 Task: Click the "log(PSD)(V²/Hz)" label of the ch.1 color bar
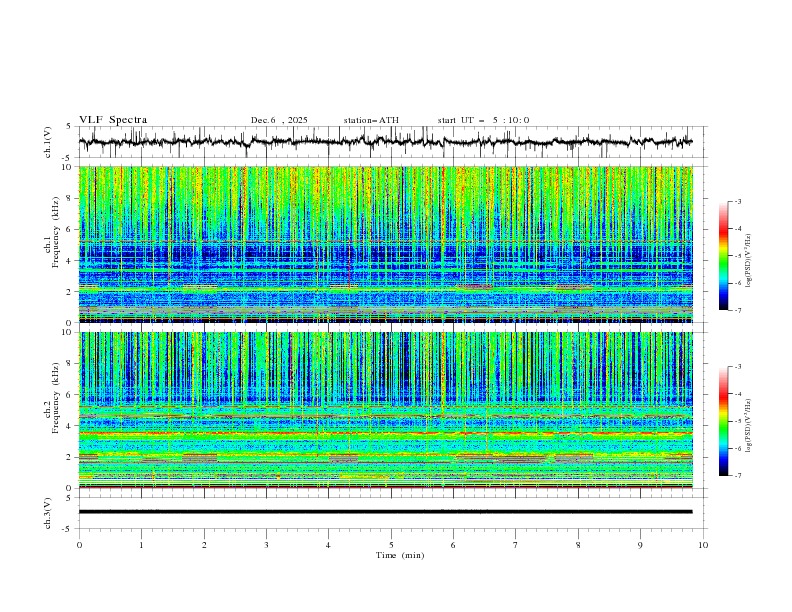click(x=749, y=260)
